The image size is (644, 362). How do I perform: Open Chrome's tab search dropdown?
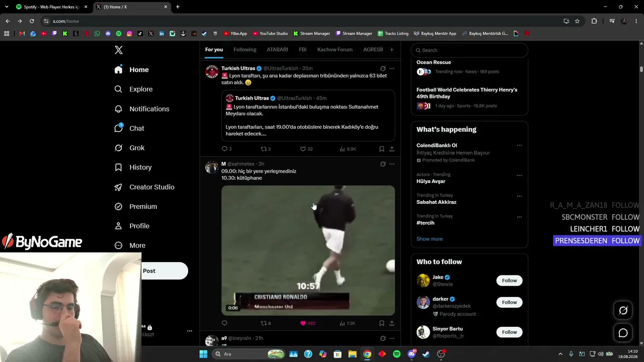(7, 7)
